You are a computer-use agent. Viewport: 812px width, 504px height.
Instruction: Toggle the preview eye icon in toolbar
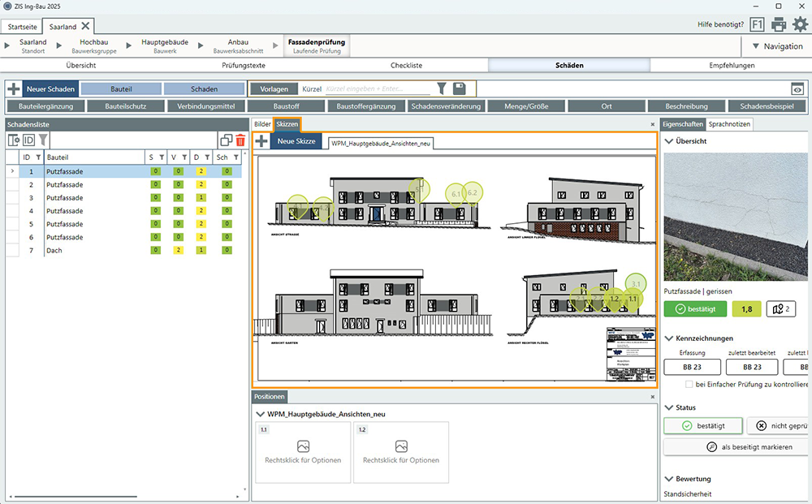[x=797, y=89]
